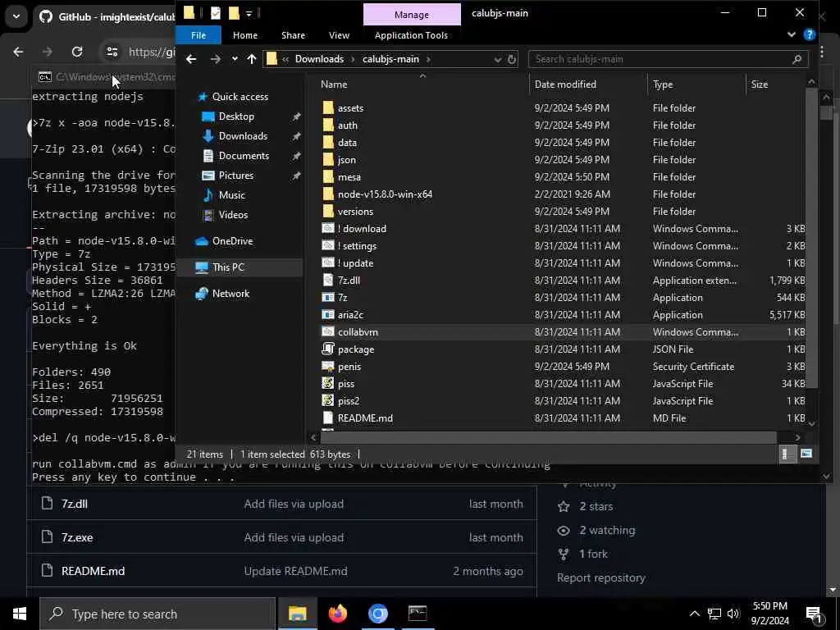
Task: Select the package JSON file icon
Action: pos(328,349)
